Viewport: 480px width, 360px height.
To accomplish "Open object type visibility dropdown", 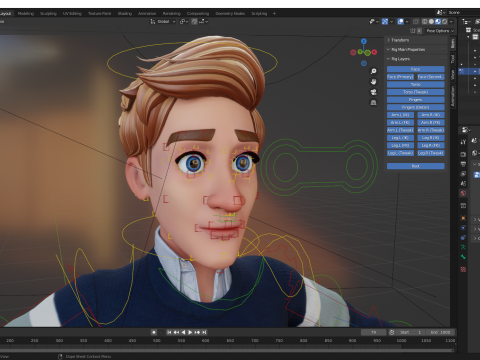I will 374,21.
